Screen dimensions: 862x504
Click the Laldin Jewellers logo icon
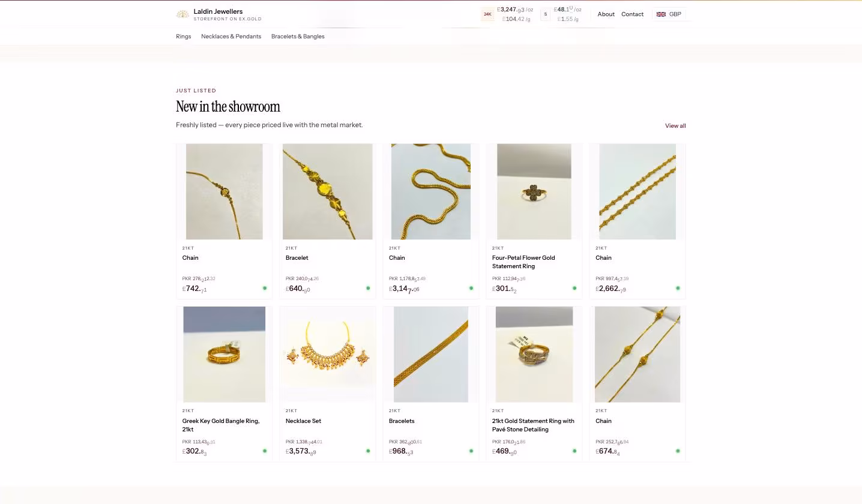point(182,14)
